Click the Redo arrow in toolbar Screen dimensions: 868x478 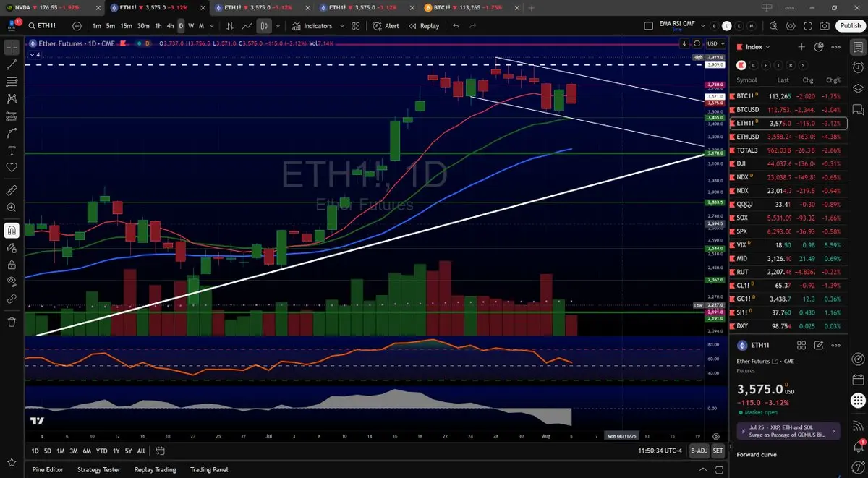473,26
